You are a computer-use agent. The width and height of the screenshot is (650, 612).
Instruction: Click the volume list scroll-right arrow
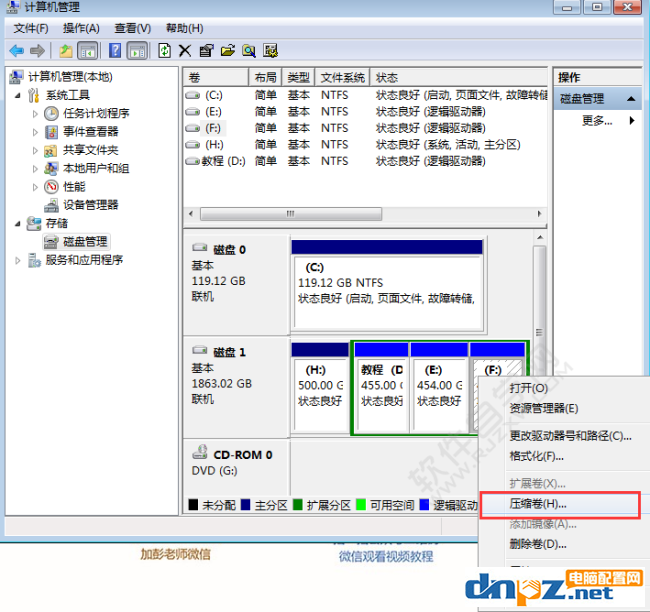point(539,214)
